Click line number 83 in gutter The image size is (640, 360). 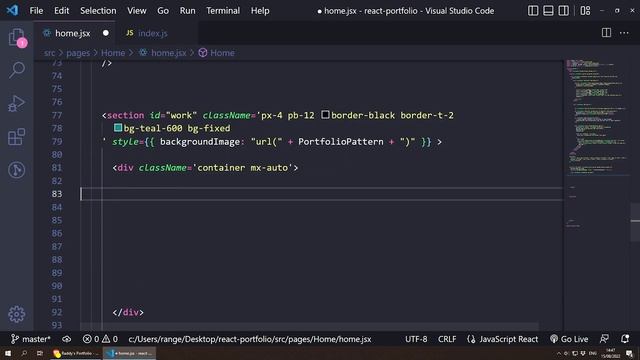tap(57, 194)
